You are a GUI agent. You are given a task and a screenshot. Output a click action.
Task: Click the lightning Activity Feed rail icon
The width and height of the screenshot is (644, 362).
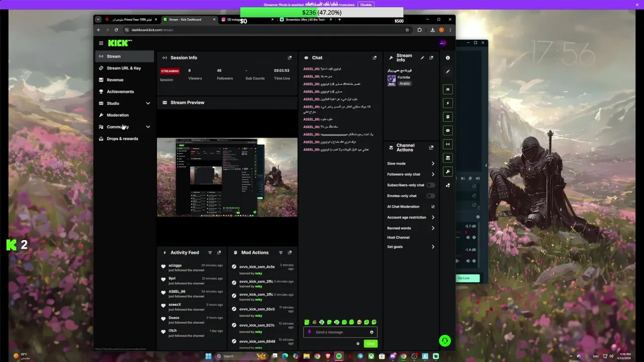pos(448,103)
